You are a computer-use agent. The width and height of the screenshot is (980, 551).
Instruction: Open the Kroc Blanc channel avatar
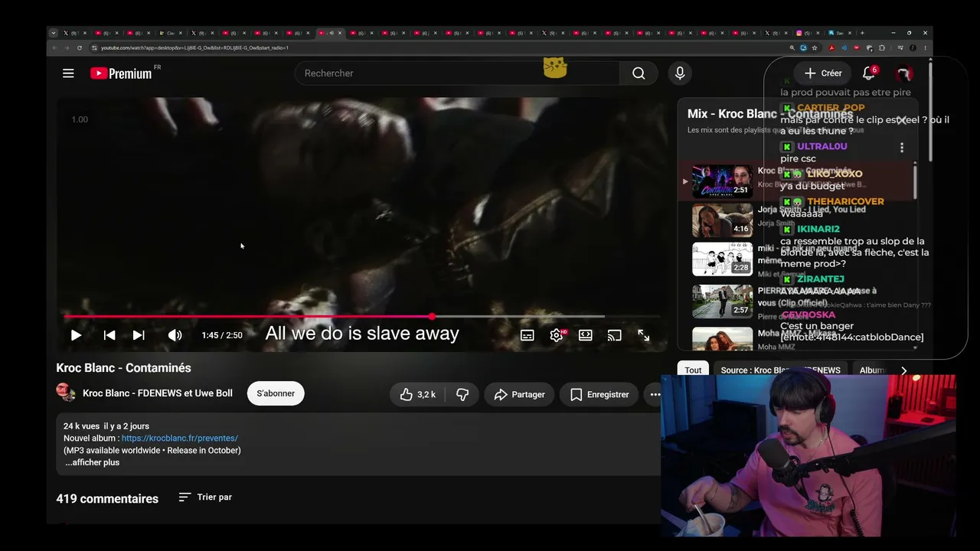coord(66,393)
